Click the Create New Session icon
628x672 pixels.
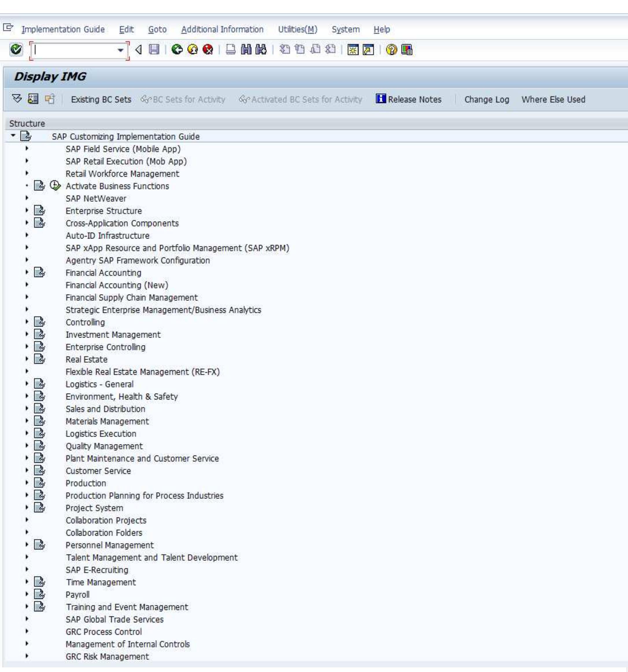pyautogui.click(x=353, y=51)
